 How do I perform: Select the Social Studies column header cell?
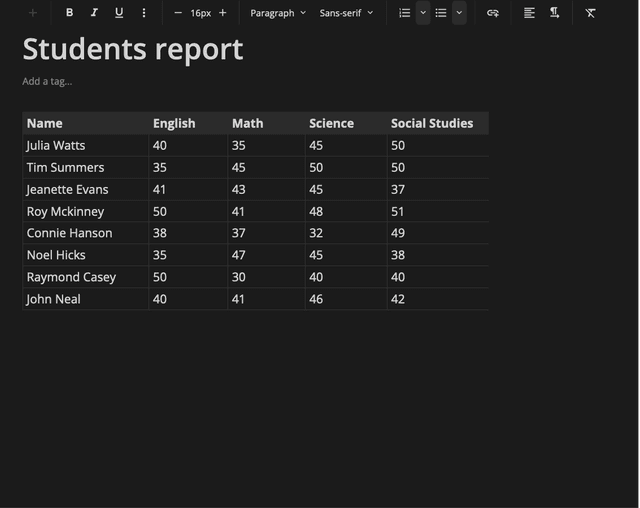pyautogui.click(x=436, y=123)
